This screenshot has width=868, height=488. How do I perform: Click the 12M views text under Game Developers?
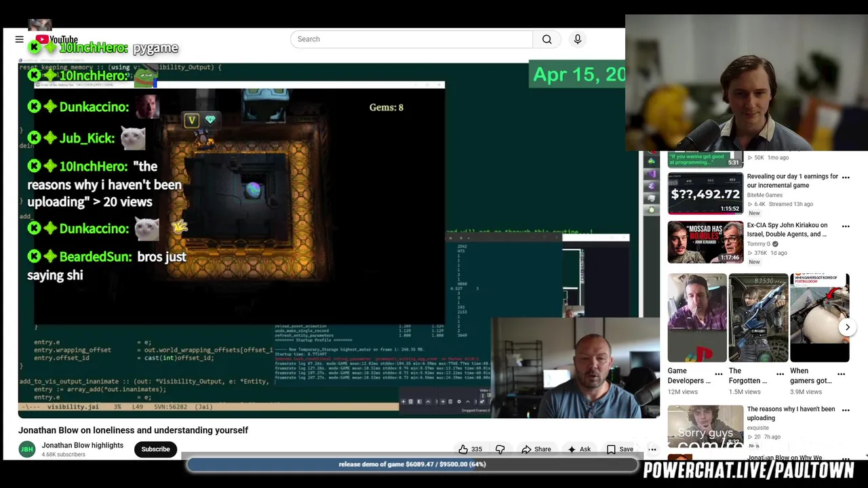(683, 392)
